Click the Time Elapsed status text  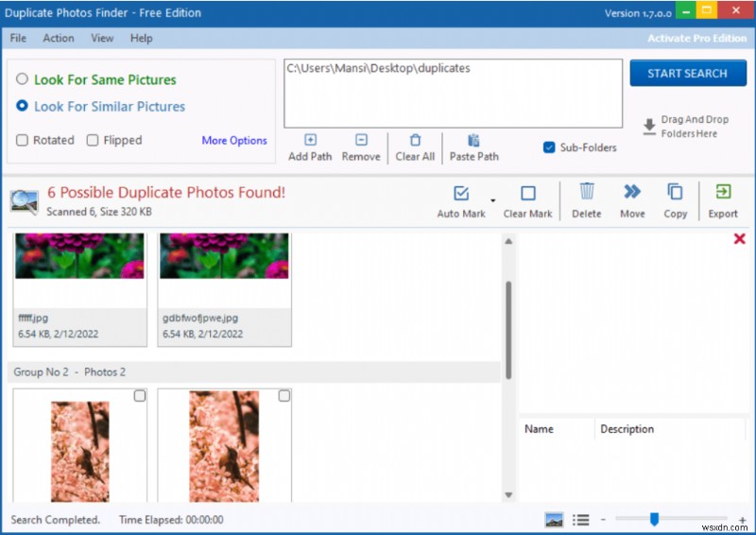[x=171, y=520]
